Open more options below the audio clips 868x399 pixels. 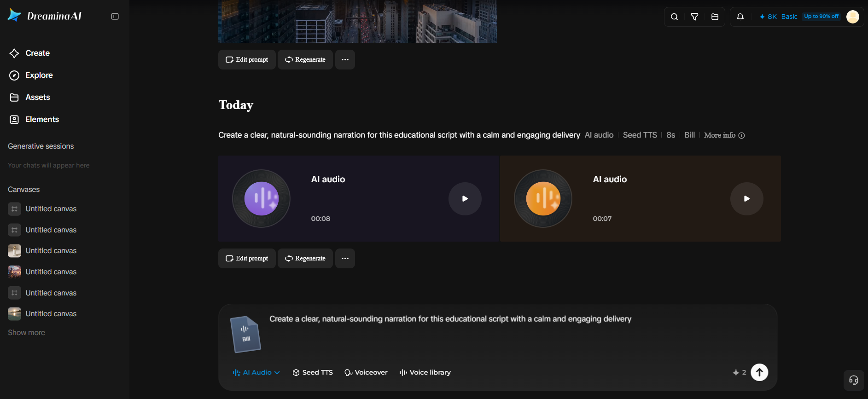pyautogui.click(x=345, y=259)
